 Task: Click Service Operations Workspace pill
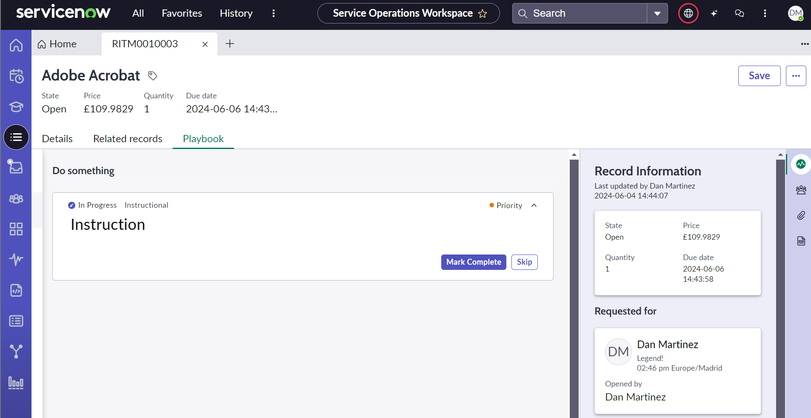coord(409,13)
